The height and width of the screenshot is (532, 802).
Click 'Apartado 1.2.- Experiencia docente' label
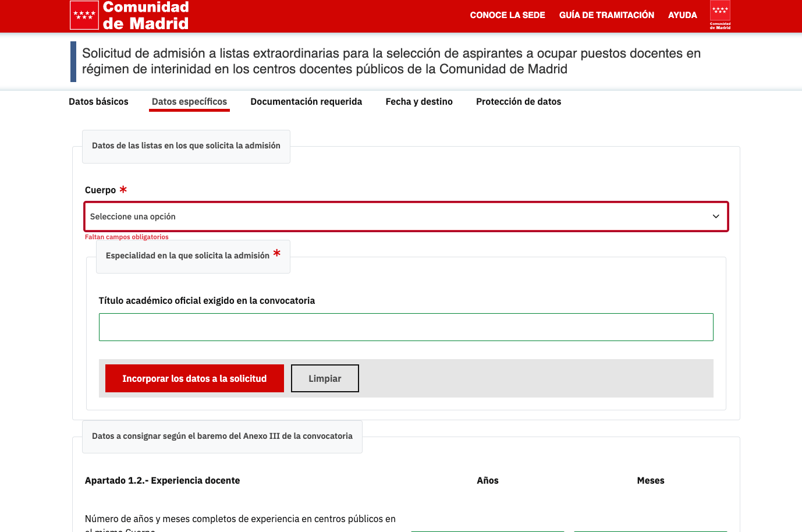click(162, 480)
